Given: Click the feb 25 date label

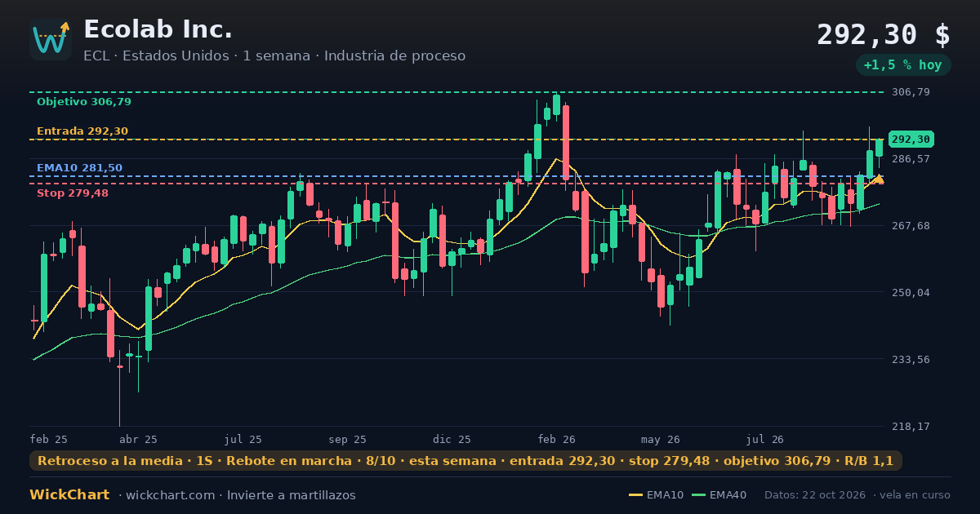Looking at the screenshot, I should point(49,440).
